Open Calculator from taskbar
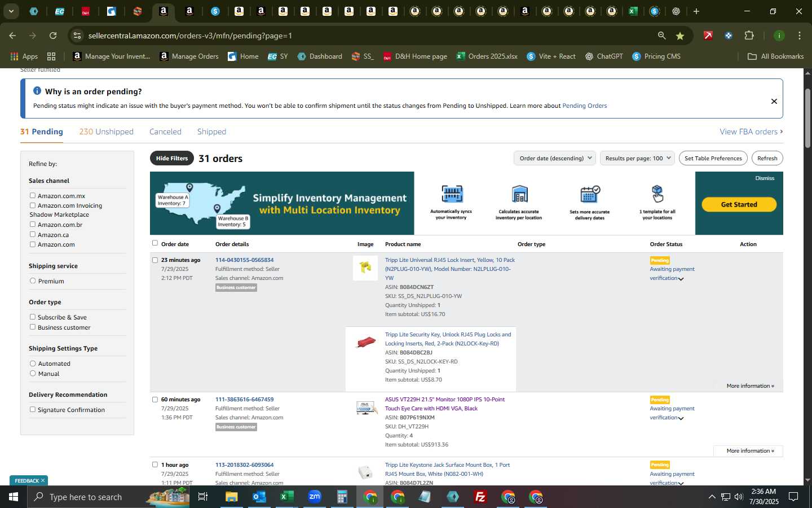Viewport: 812px width, 508px height. point(342,497)
